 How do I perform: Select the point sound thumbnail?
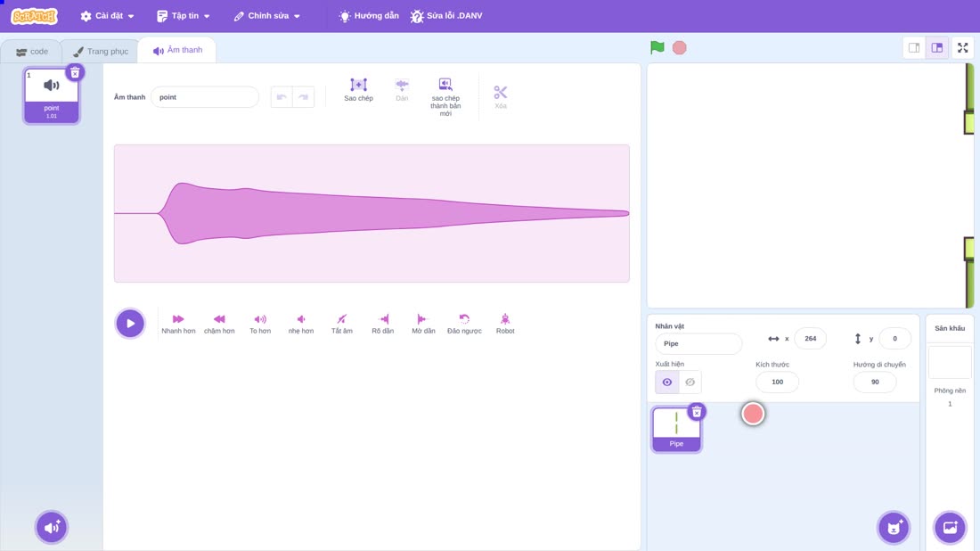[52, 95]
